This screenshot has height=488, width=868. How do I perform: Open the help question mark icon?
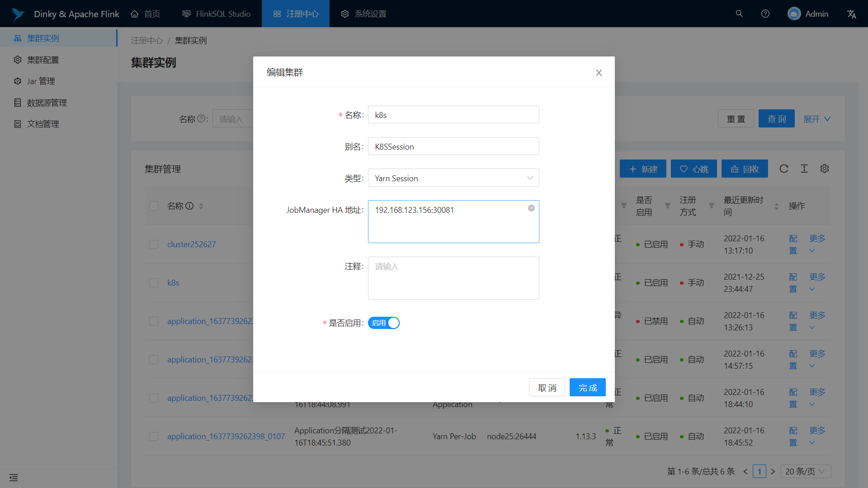tap(765, 14)
